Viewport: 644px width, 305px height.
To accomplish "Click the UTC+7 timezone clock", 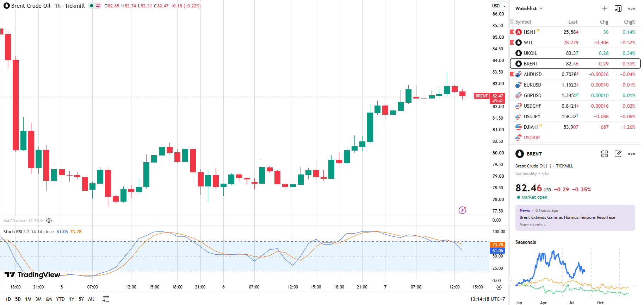I will (x=488, y=299).
